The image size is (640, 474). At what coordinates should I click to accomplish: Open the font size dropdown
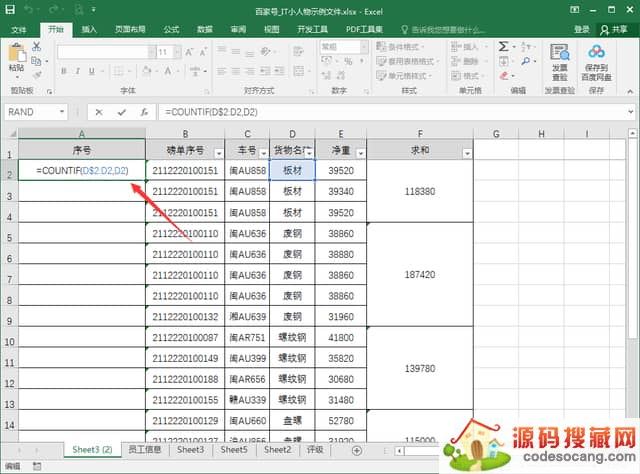click(x=176, y=51)
